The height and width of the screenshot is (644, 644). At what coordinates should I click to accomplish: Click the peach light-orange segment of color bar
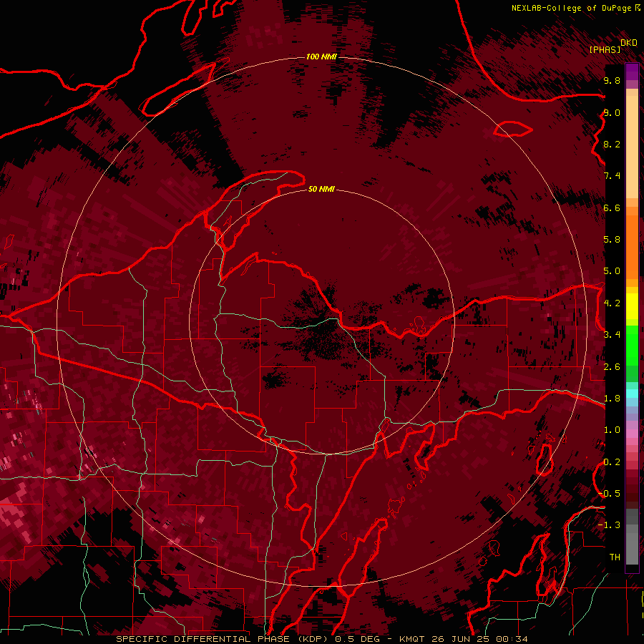[632, 148]
